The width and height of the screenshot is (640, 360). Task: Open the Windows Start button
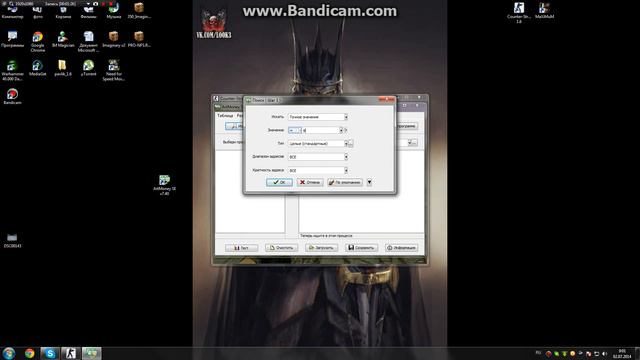pyautogui.click(x=9, y=353)
